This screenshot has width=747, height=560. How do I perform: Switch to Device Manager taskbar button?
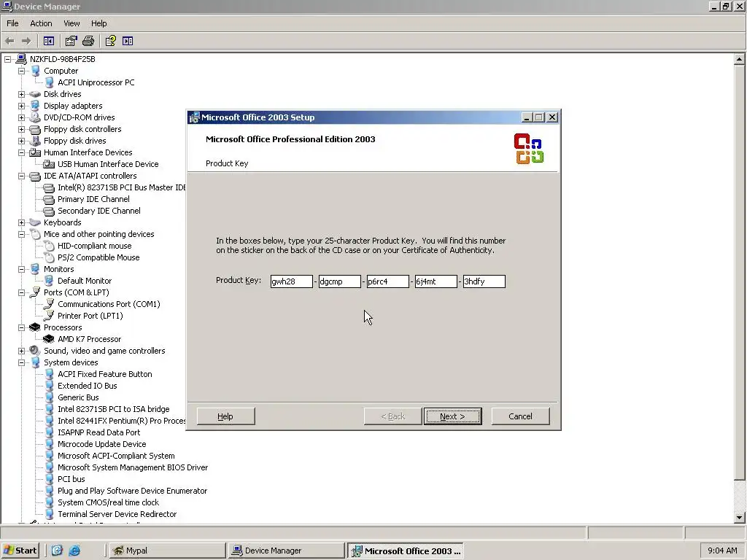tap(286, 551)
